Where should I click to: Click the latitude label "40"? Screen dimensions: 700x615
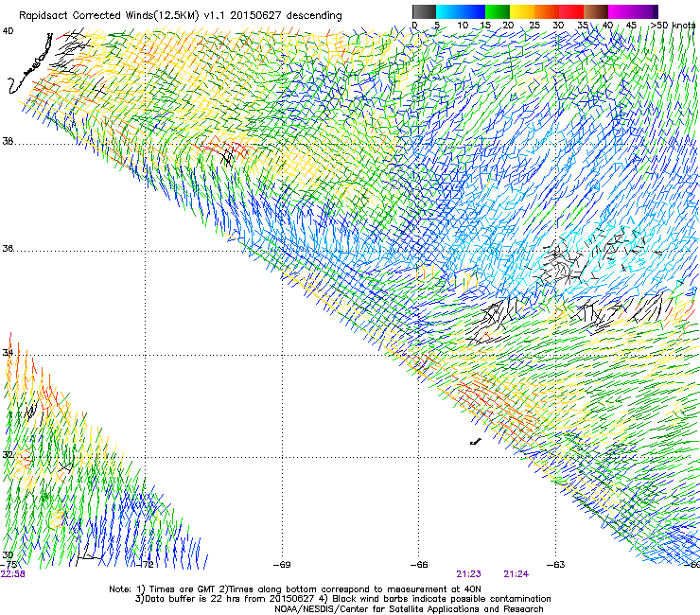pos(8,31)
